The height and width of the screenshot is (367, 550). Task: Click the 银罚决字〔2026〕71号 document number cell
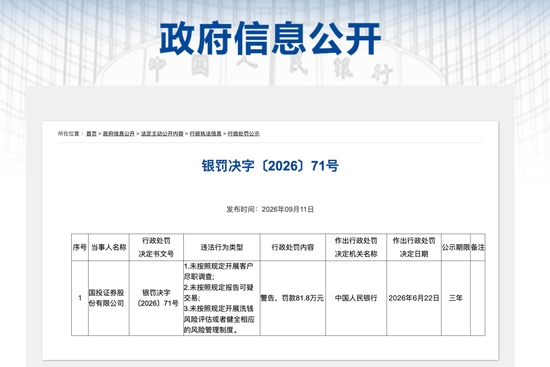click(x=156, y=298)
